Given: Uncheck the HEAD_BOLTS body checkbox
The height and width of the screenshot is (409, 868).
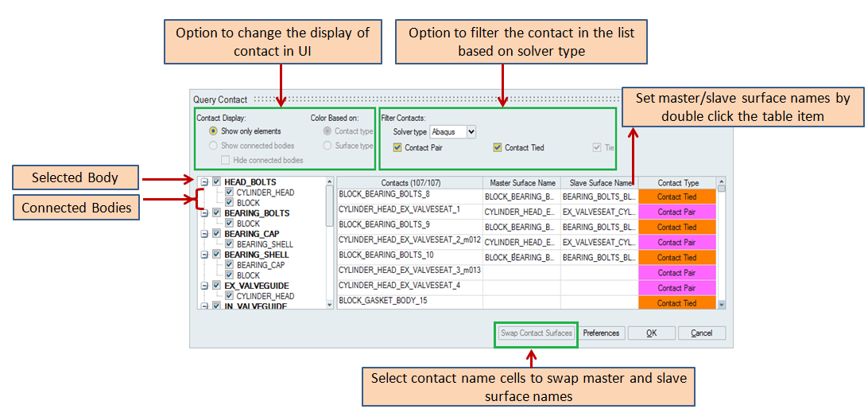Looking at the screenshot, I should [x=217, y=182].
